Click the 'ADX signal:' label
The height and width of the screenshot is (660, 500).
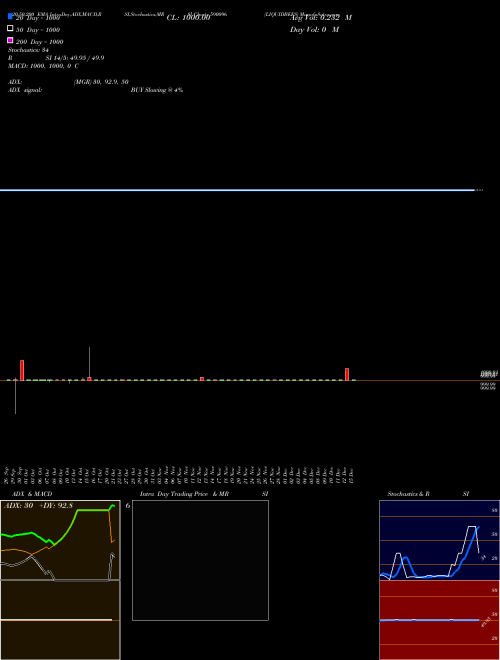click(25, 90)
